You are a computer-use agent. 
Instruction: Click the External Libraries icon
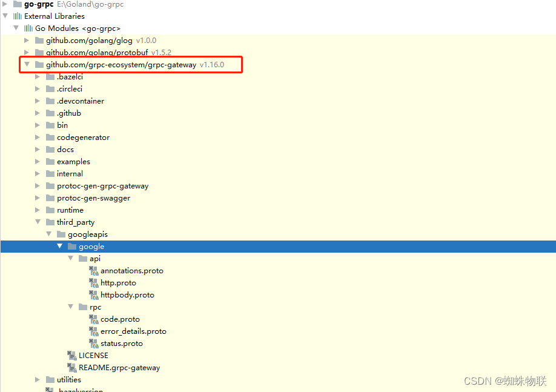tap(18, 16)
